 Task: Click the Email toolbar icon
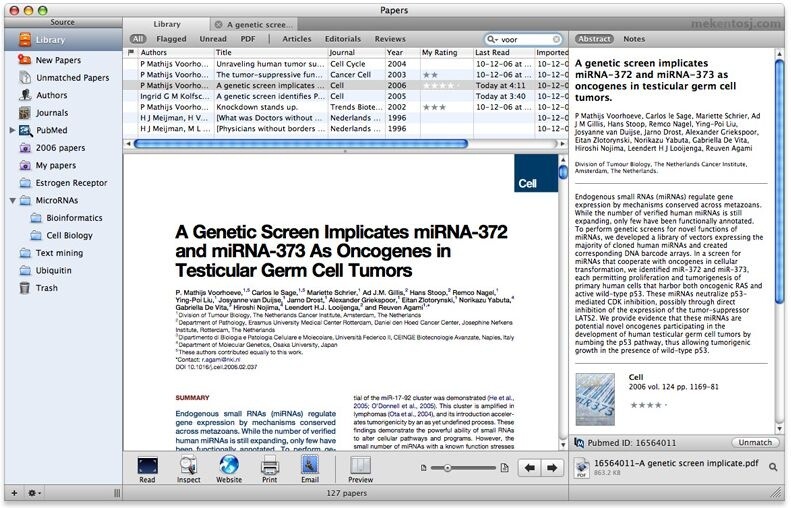point(310,465)
